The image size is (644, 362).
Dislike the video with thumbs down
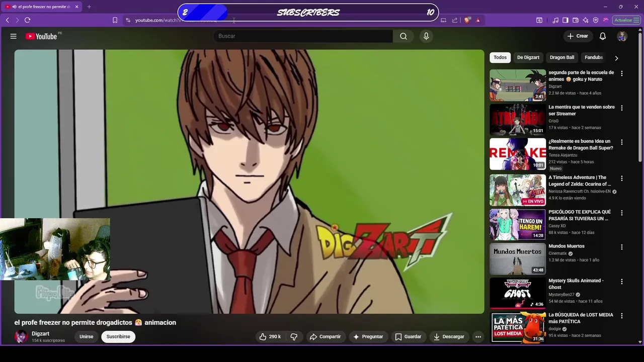coord(294,337)
